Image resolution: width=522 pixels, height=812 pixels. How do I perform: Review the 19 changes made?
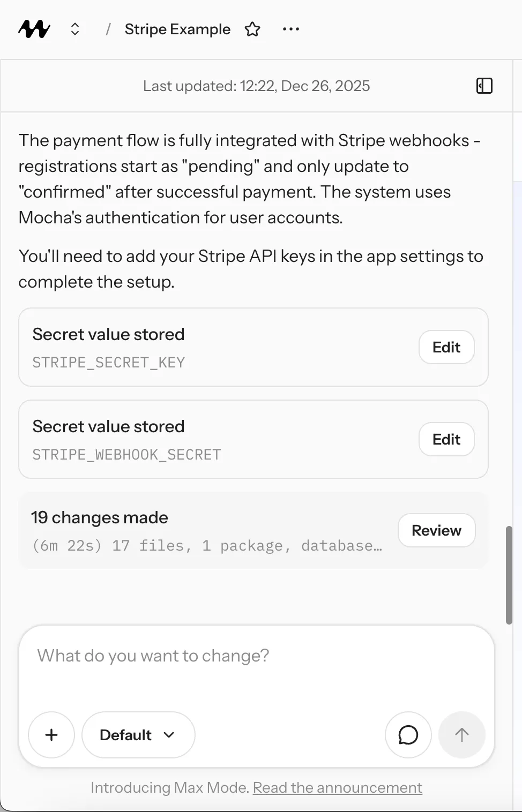[436, 530]
